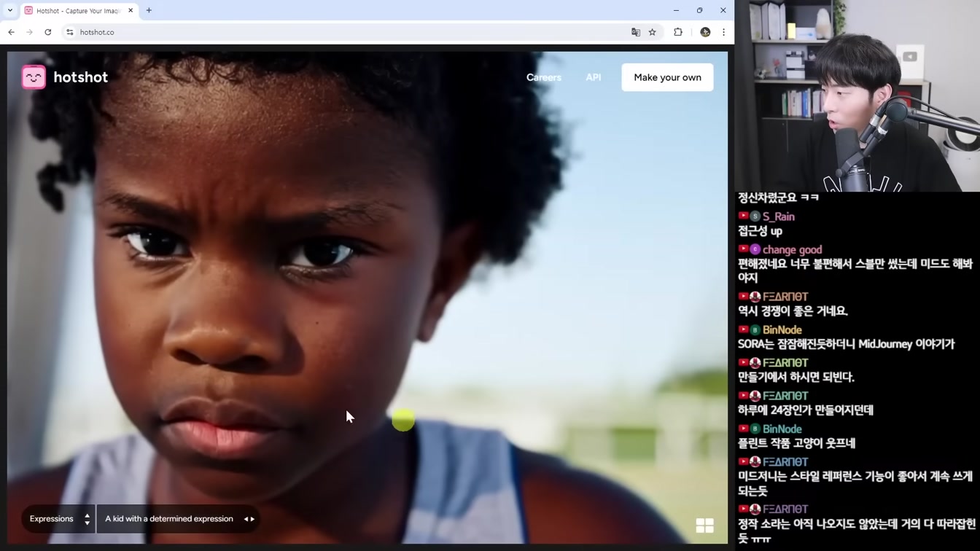This screenshot has width=980, height=551.
Task: Click '역시 경쟁이 좋은 거네요.' message
Action: [793, 311]
